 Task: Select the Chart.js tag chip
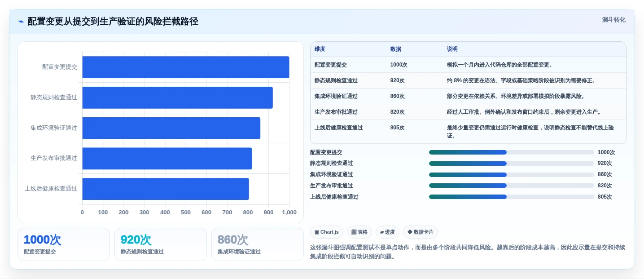327,232
